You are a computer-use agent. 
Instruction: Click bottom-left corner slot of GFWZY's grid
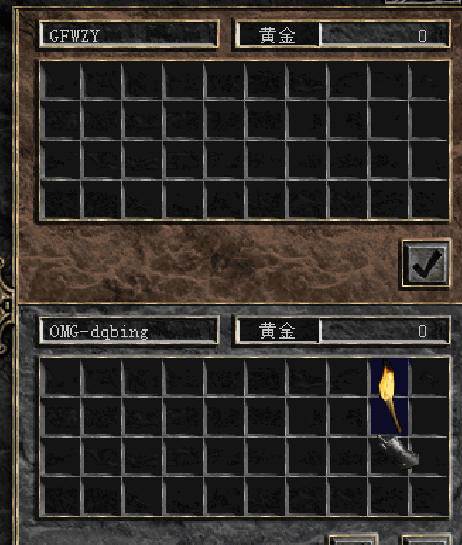click(x=60, y=200)
